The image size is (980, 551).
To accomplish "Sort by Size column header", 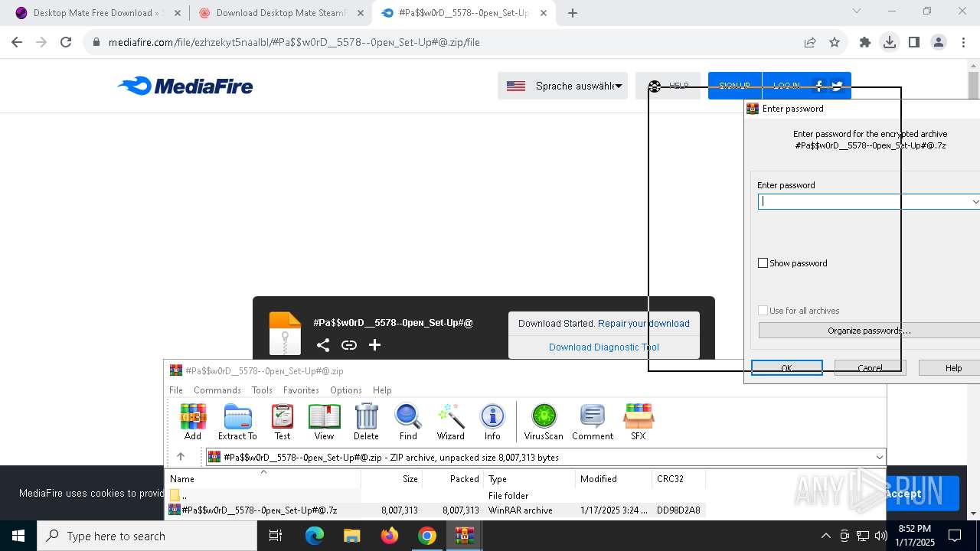I will 391,478.
